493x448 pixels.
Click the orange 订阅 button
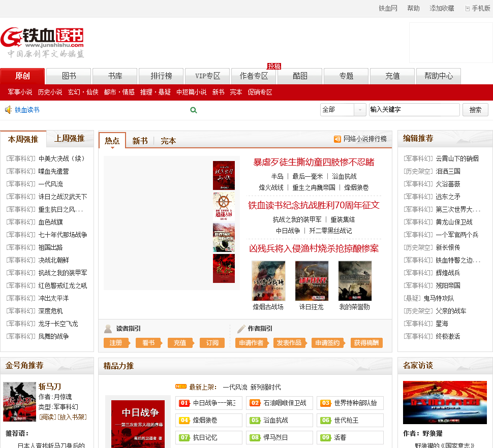(x=212, y=343)
